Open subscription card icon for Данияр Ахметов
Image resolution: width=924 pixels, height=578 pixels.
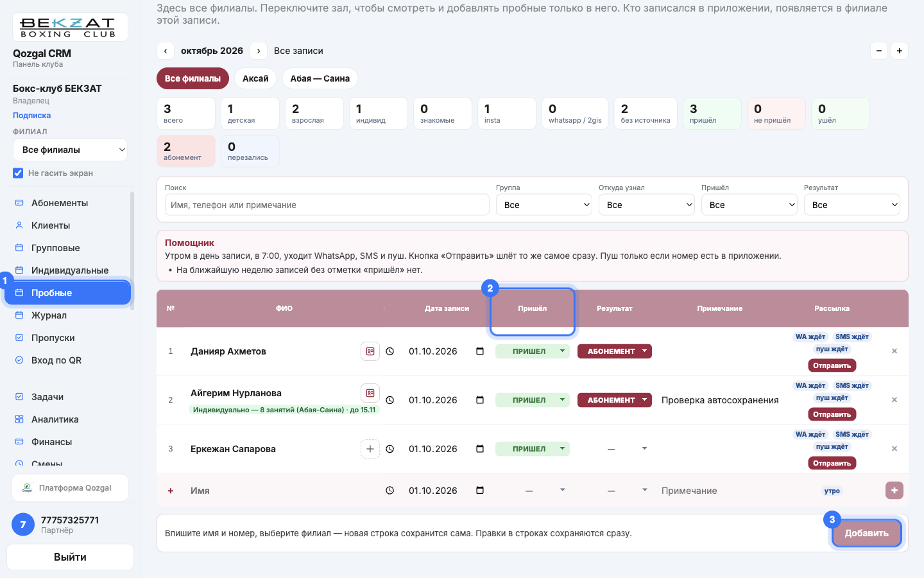click(370, 351)
